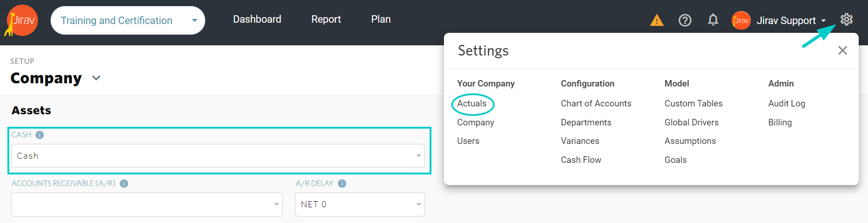Click the Jirav giraffe logo
The width and height of the screenshot is (868, 223).
21,20
